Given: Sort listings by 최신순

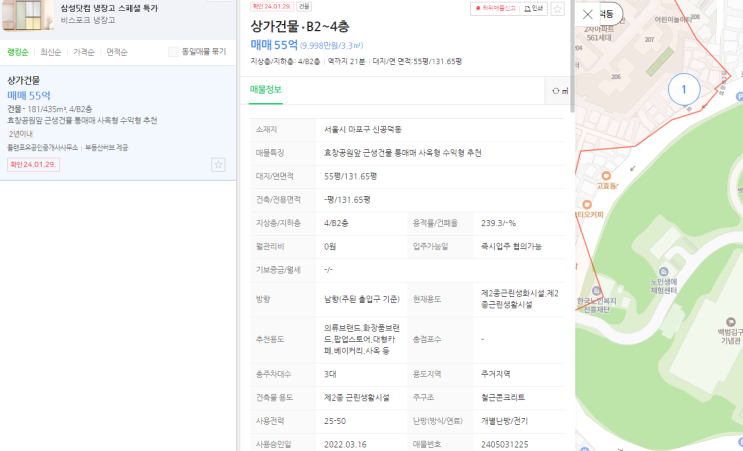Looking at the screenshot, I should pyautogui.click(x=51, y=52).
